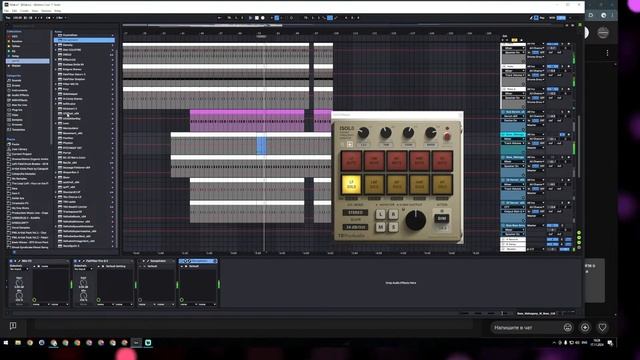The width and height of the screenshot is (640, 360).
Task: Click the Tap tempo button
Action: coord(8,18)
